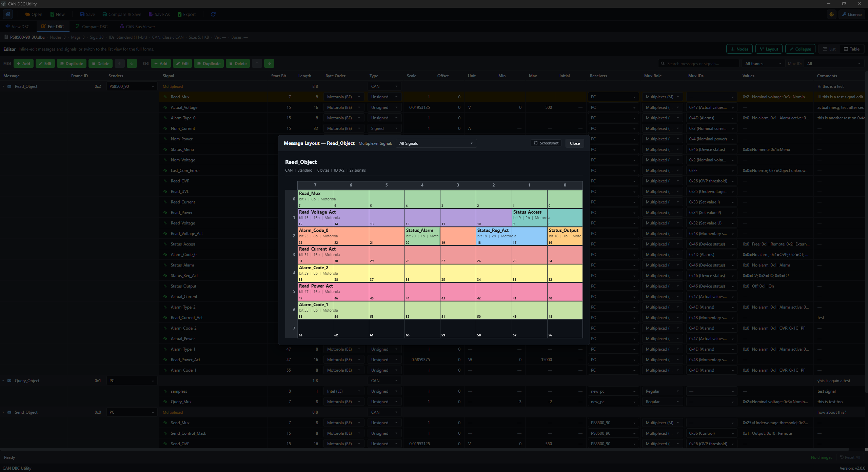The width and height of the screenshot is (868, 472).
Task: Move message down with the MSG down arrow
Action: (x=132, y=63)
